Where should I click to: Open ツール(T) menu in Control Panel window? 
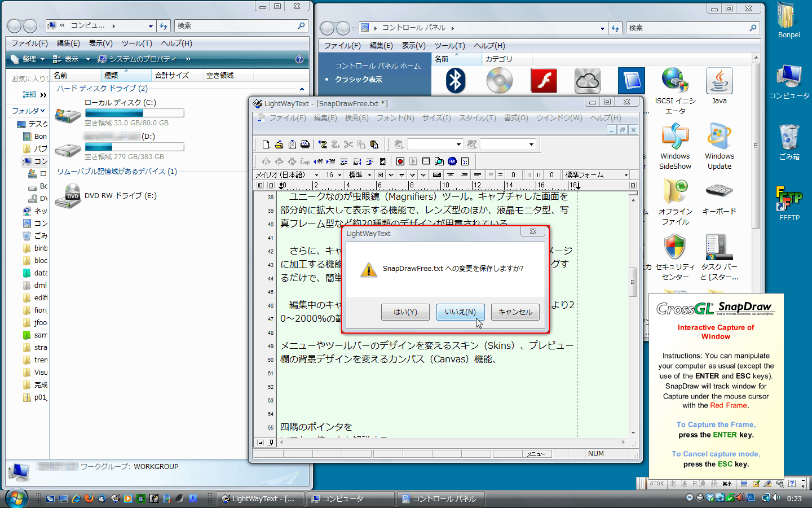449,46
